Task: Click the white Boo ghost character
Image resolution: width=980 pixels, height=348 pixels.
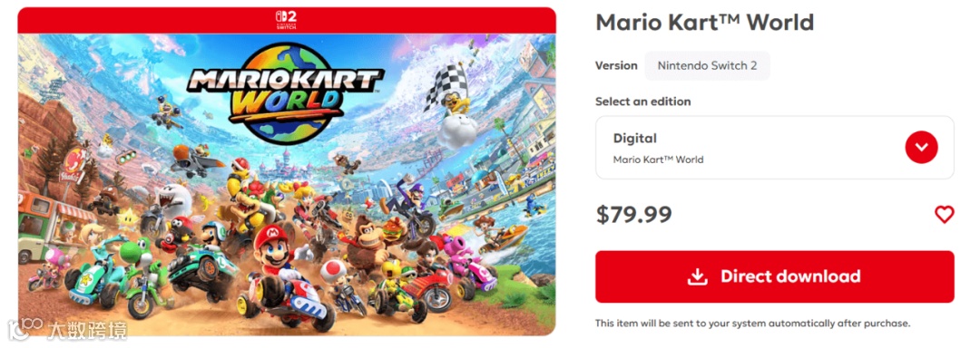Action: tap(172, 199)
